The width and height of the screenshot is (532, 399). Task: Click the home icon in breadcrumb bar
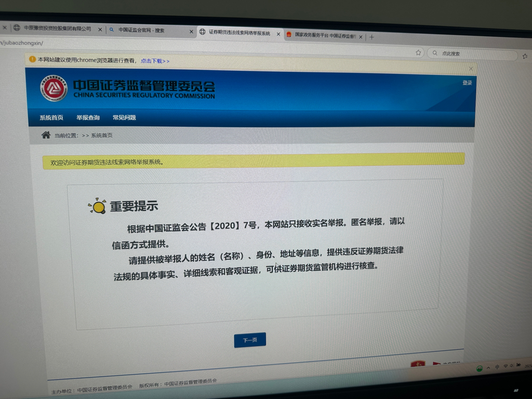[x=46, y=135]
